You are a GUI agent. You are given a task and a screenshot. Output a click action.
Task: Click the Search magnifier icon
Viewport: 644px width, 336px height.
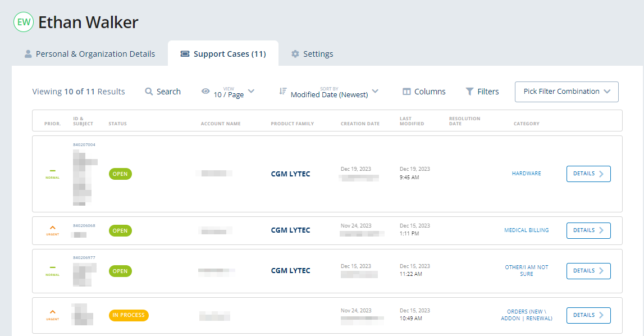point(149,91)
